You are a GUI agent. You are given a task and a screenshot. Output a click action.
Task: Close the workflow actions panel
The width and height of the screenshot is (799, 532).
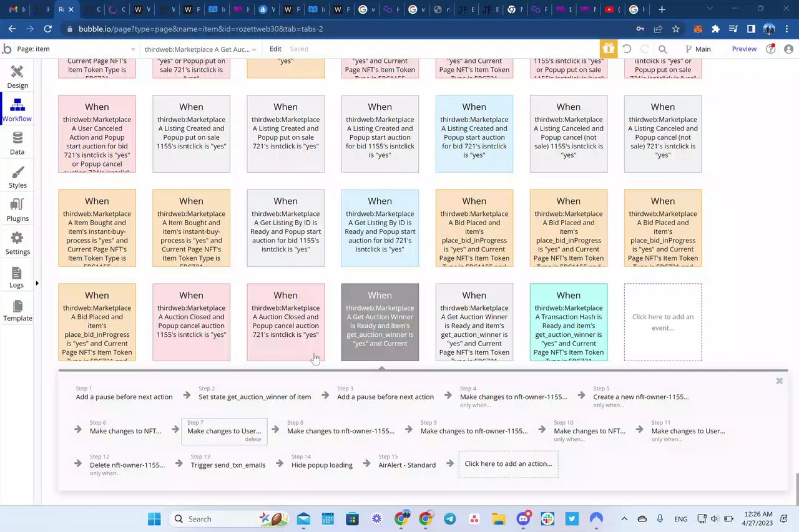[779, 380]
